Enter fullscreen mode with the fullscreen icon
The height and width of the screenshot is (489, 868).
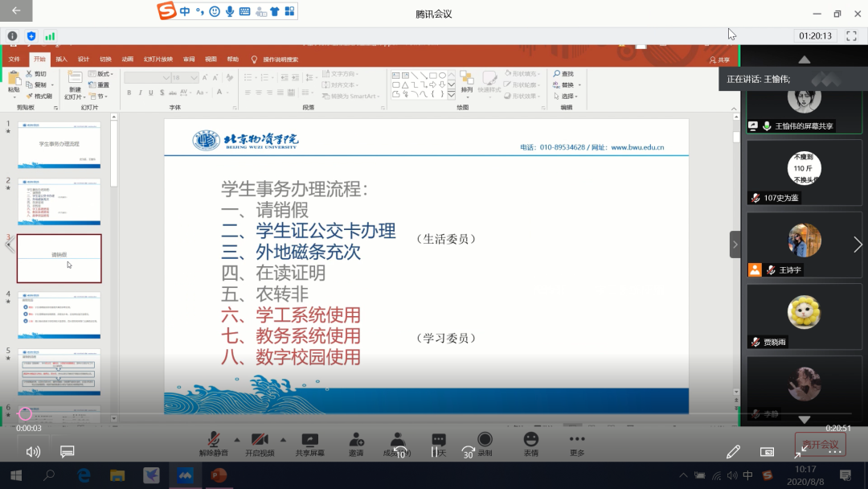pos(851,36)
